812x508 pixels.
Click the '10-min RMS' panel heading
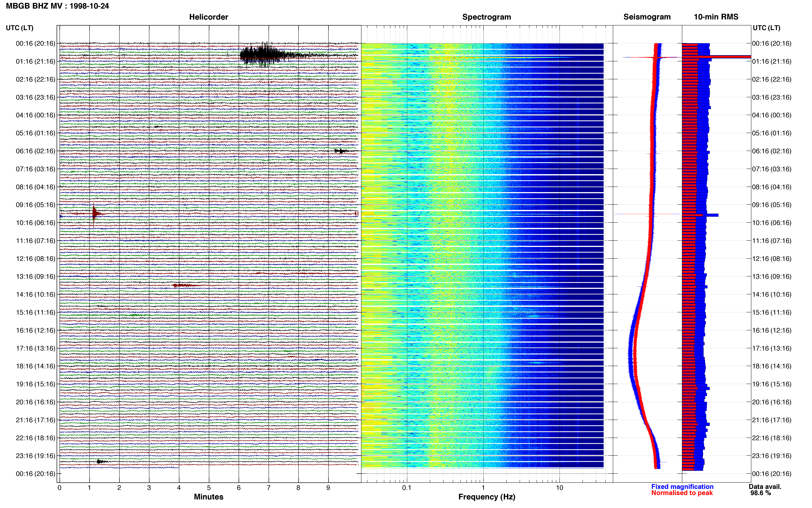pos(716,17)
